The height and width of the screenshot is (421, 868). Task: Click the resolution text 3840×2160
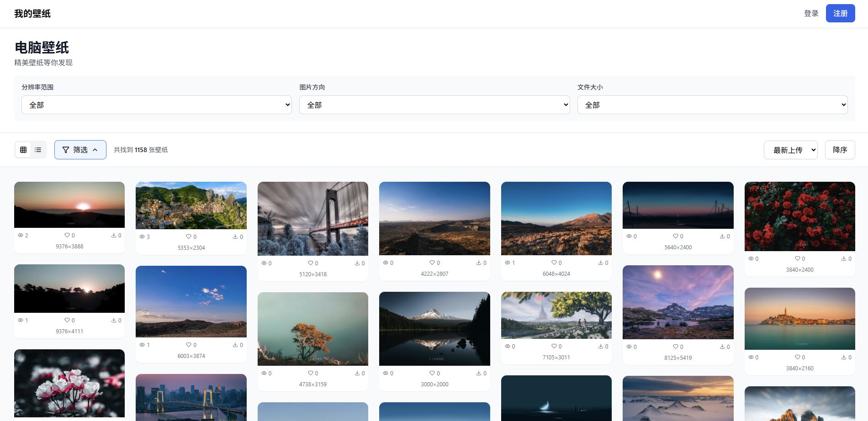pyautogui.click(x=799, y=368)
